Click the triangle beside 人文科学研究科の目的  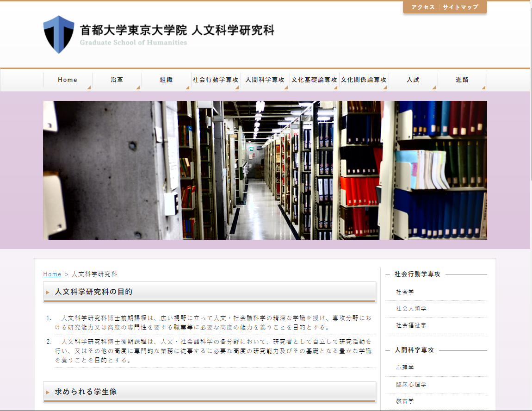coord(48,292)
